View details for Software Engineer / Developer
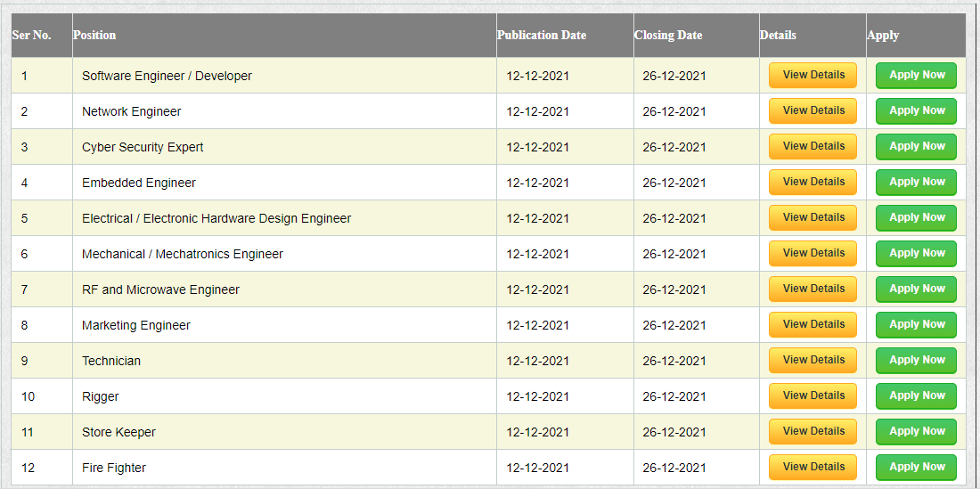Image resolution: width=980 pixels, height=489 pixels. click(813, 76)
